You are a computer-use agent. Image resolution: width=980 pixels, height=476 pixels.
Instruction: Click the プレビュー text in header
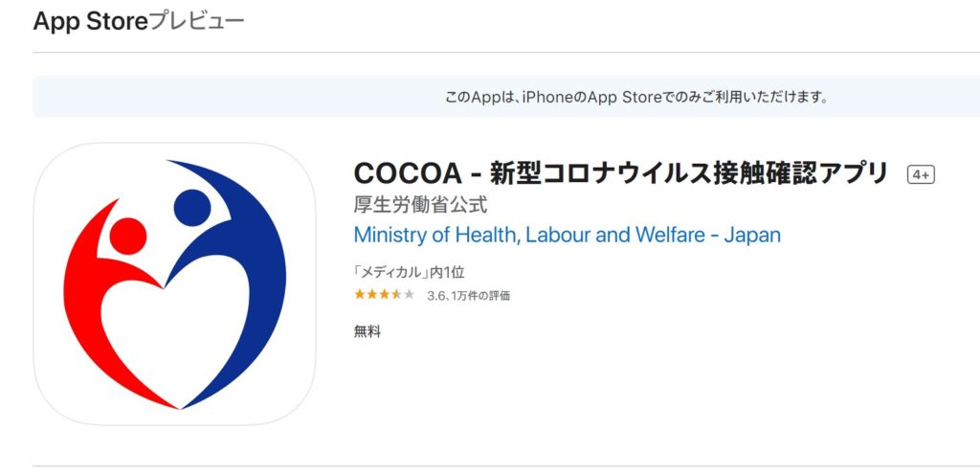196,21
